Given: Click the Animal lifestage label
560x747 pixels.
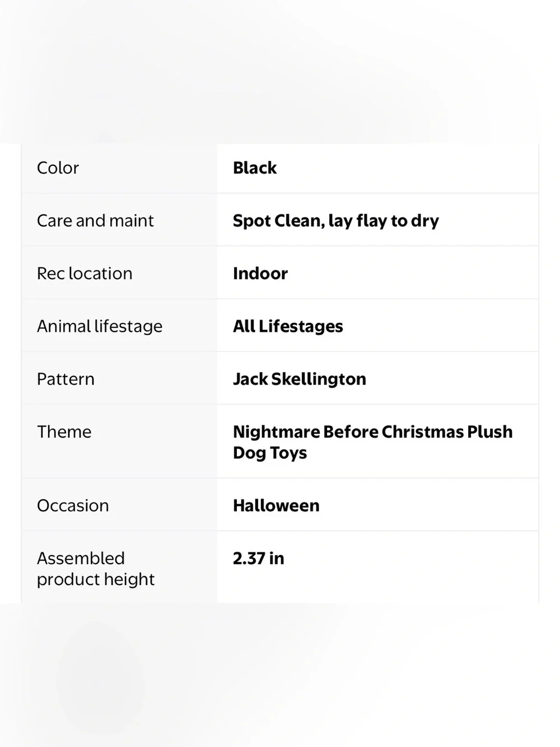Looking at the screenshot, I should [100, 326].
